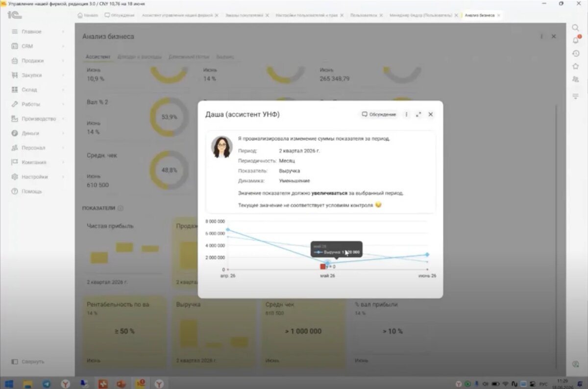Click the Компания sidebar icon
This screenshot has width=588, height=389.
pos(15,162)
